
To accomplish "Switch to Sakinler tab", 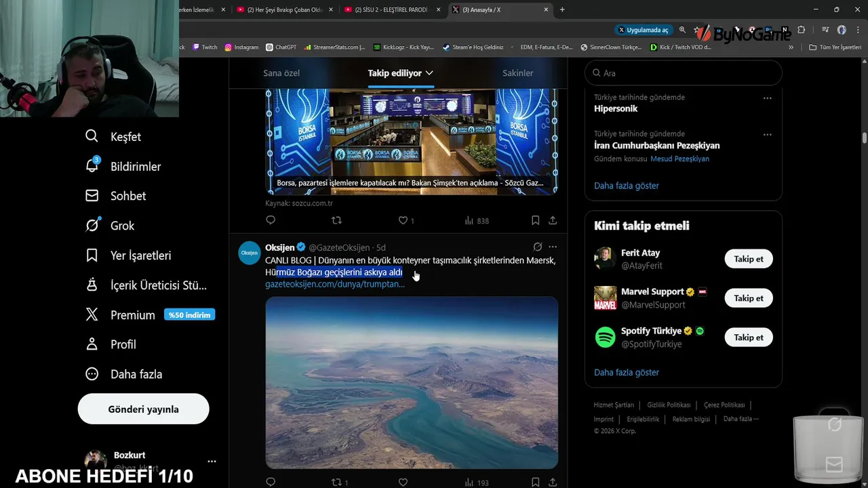I will tap(517, 73).
